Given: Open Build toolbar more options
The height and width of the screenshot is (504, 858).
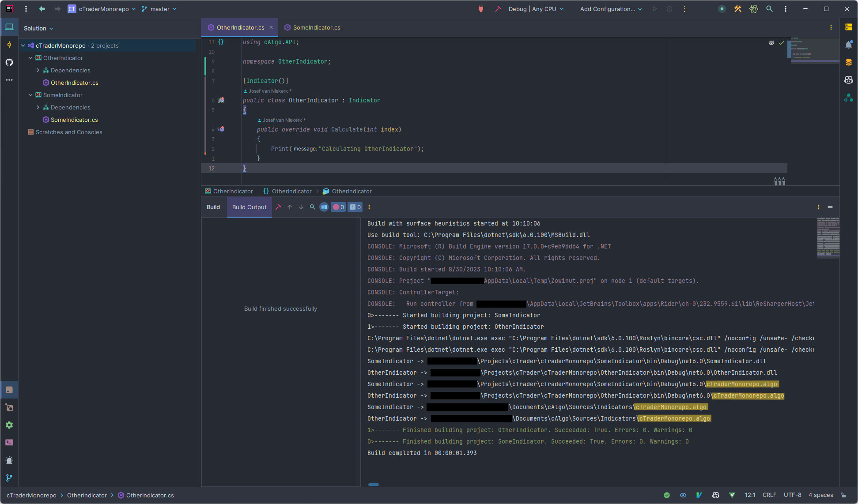Looking at the screenshot, I should click(x=369, y=207).
